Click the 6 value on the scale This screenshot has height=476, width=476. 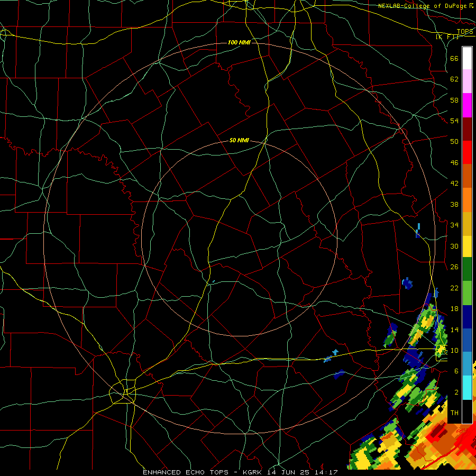tap(456, 371)
